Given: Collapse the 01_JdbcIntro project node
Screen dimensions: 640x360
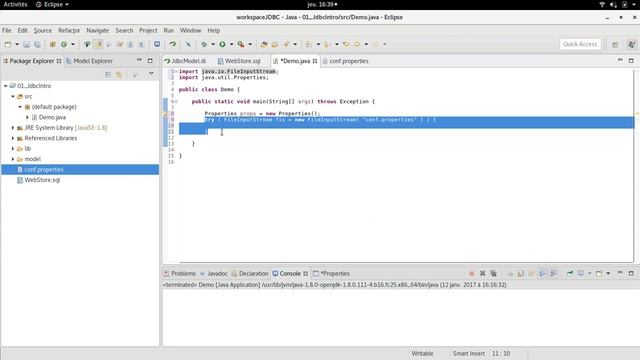Looking at the screenshot, I should [6, 86].
